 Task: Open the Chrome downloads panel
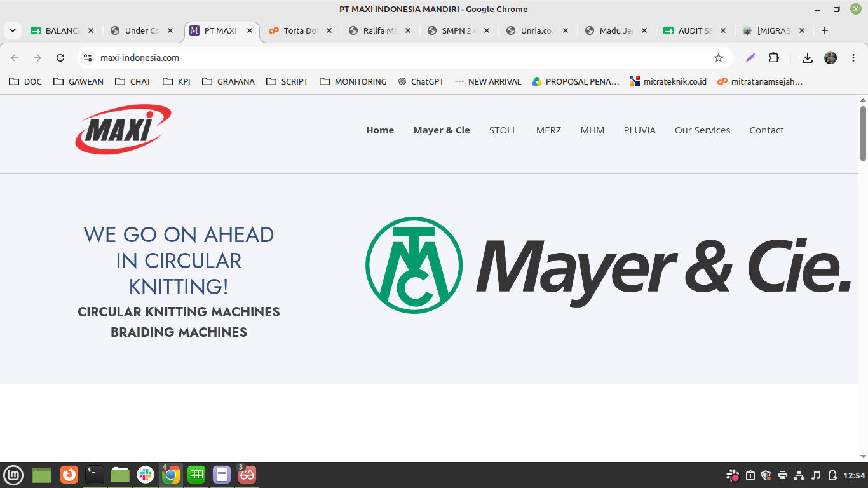808,58
